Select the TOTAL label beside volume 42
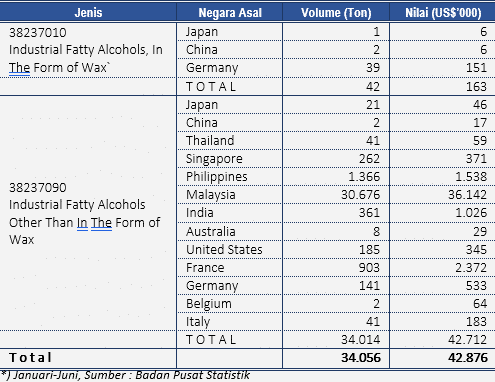This screenshot has height=382, width=495. [x=211, y=87]
